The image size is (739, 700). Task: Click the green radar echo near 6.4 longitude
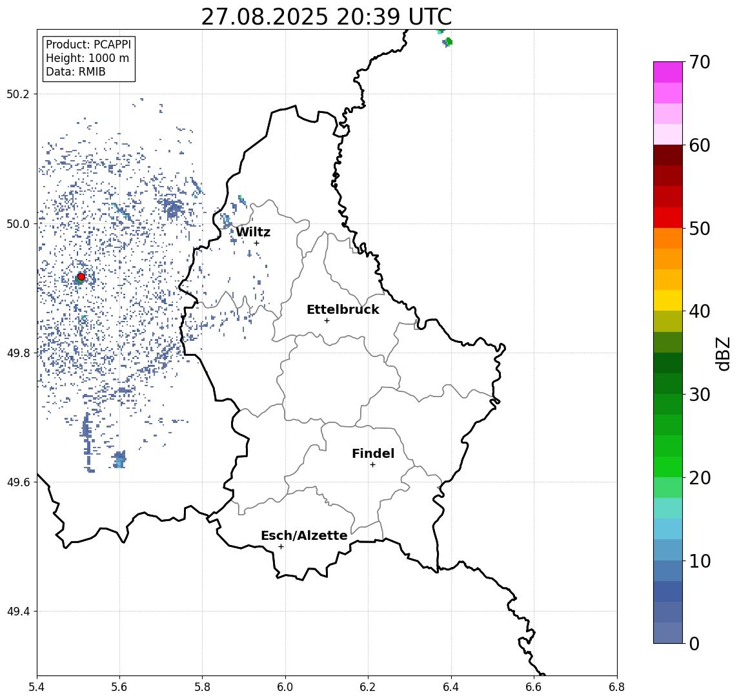pyautogui.click(x=449, y=42)
